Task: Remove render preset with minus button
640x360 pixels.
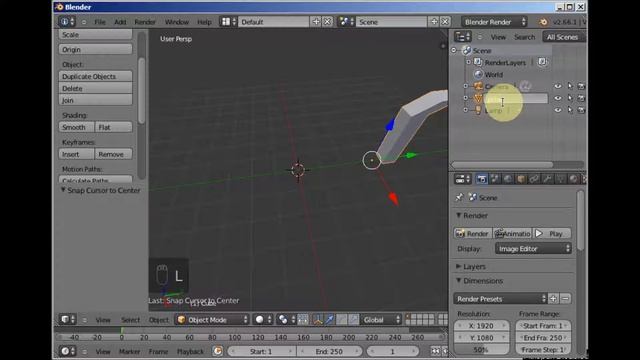Action: click(565, 298)
